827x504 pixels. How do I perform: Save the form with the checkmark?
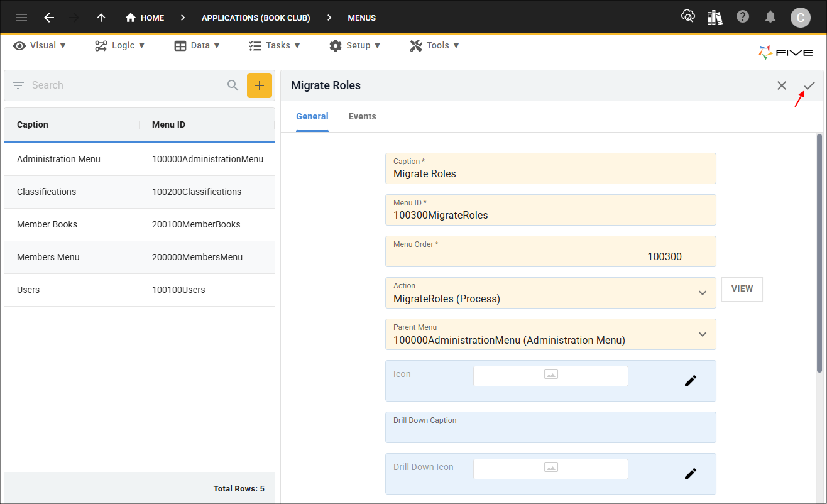click(x=809, y=85)
